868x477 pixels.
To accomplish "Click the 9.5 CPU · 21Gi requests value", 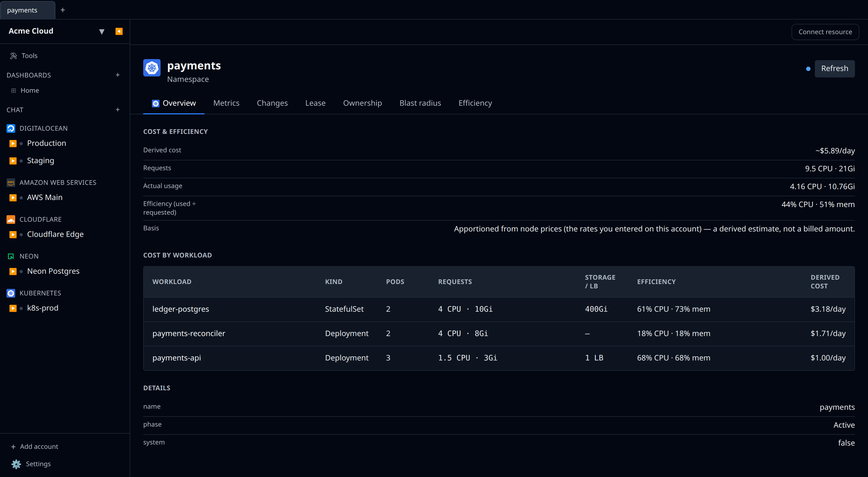I will pos(829,169).
